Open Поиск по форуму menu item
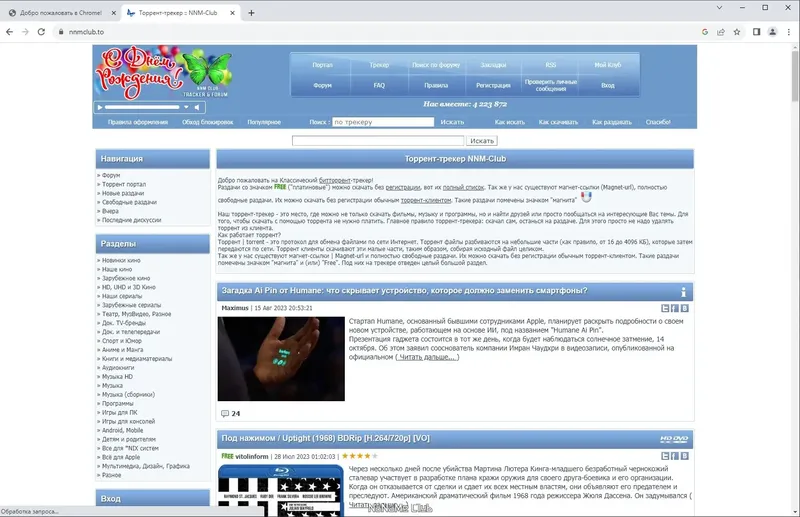800x517 pixels. tap(436, 65)
